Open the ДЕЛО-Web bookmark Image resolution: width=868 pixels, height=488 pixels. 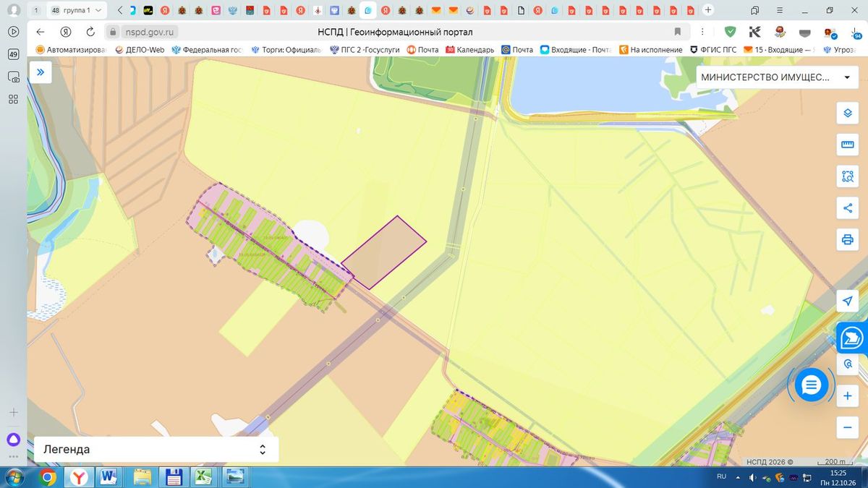140,50
